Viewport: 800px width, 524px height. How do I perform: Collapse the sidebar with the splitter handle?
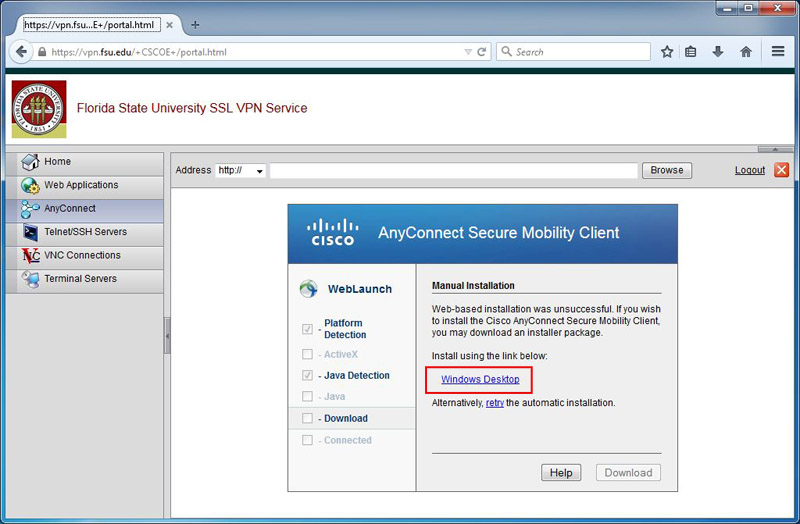167,336
